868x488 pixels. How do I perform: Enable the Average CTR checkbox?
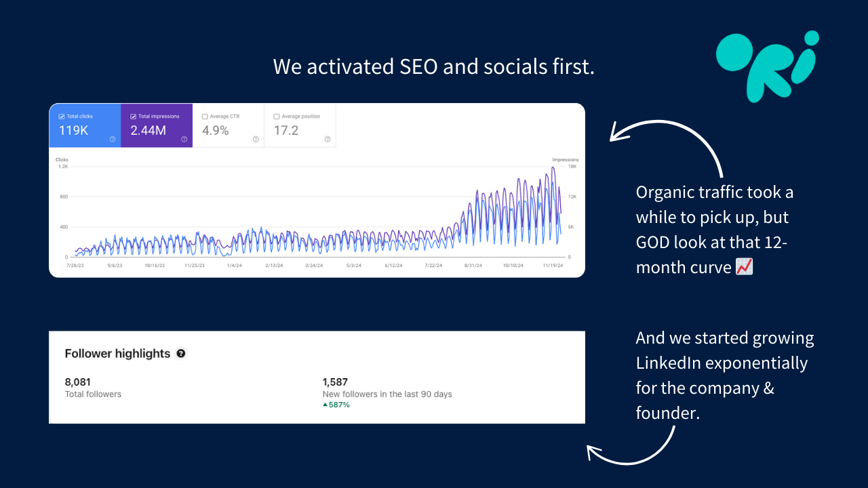tap(205, 117)
